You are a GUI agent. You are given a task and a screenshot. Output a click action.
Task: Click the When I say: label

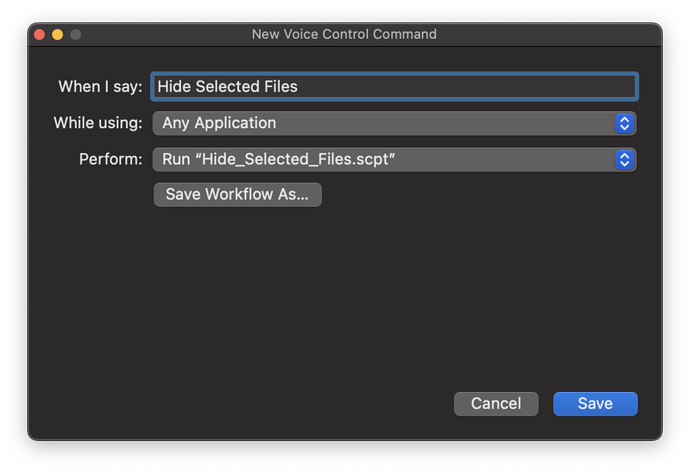(100, 87)
